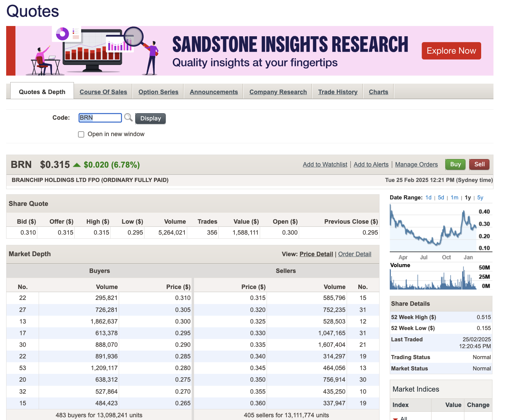
Task: Set chart date range to 5y
Action: coord(480,198)
